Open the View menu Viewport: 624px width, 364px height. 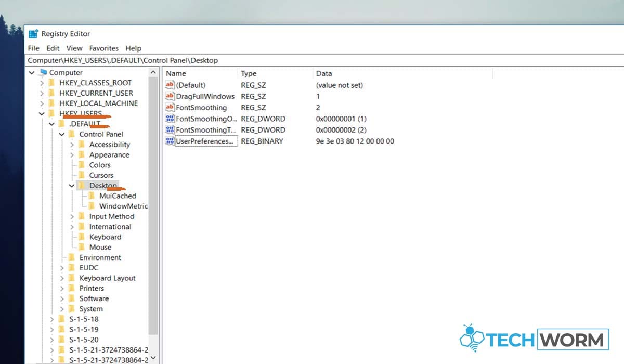point(74,48)
